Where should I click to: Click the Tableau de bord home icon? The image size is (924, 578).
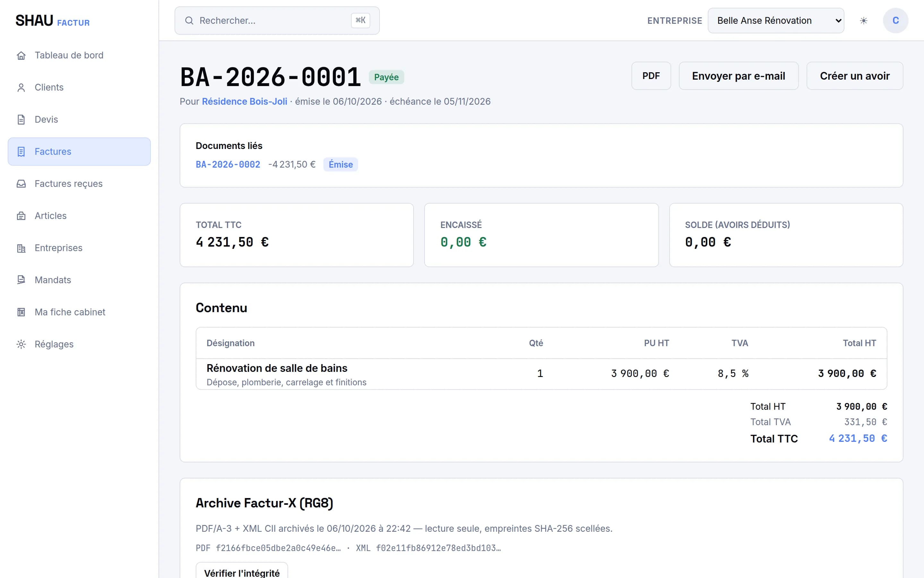(21, 56)
